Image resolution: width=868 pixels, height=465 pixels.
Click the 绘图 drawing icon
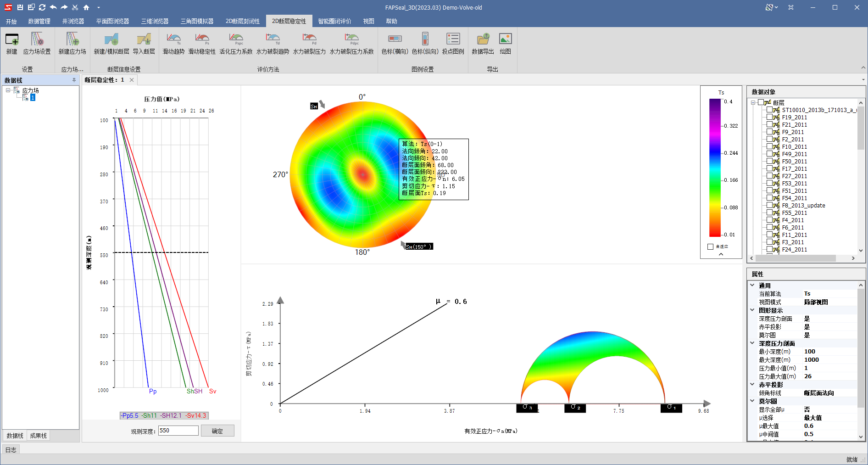[x=506, y=44]
